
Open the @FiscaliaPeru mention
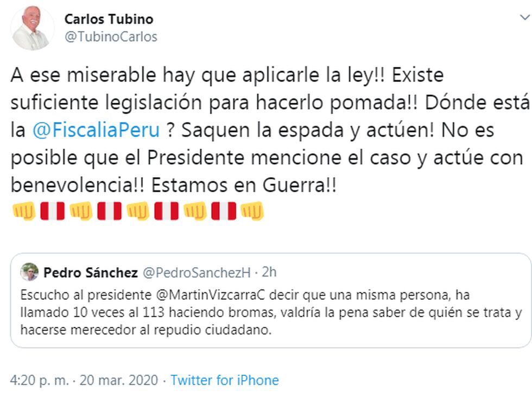point(96,131)
